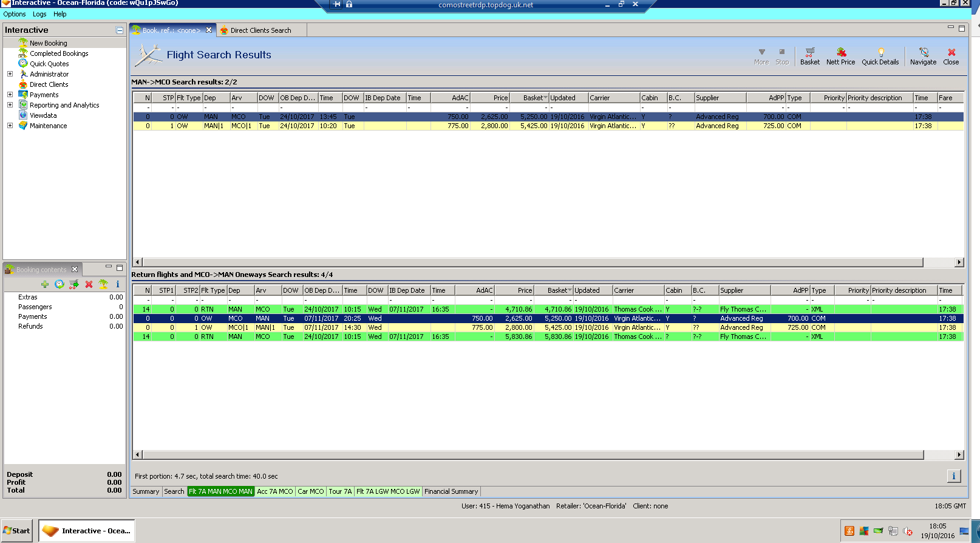Sort upper table by Price column
Viewport: 980px width, 543px height.
490,98
